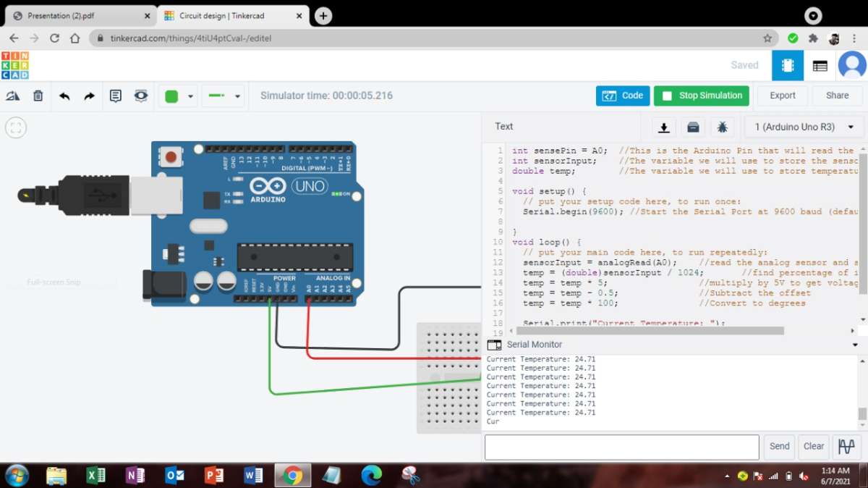Click the serial monitor scrollbar
Screen dimensions: 868x488
tap(862, 413)
